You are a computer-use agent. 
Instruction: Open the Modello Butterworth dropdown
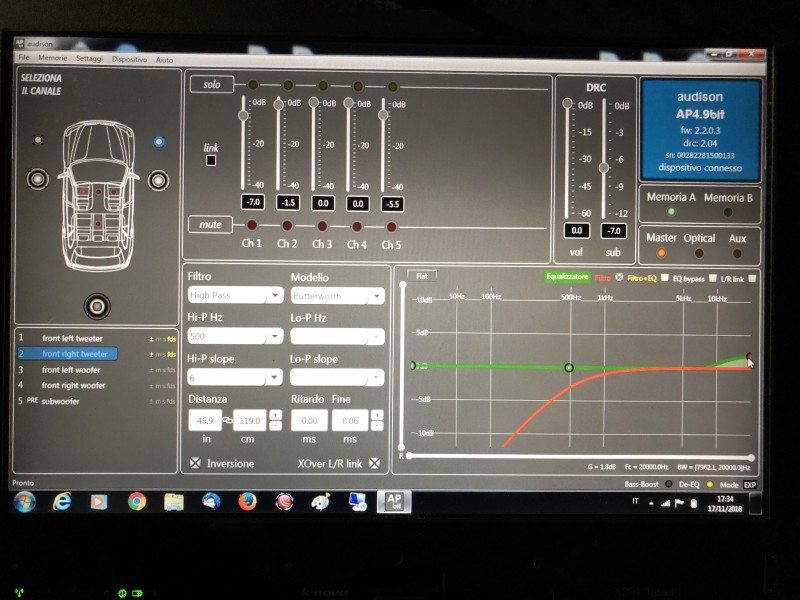pos(338,296)
